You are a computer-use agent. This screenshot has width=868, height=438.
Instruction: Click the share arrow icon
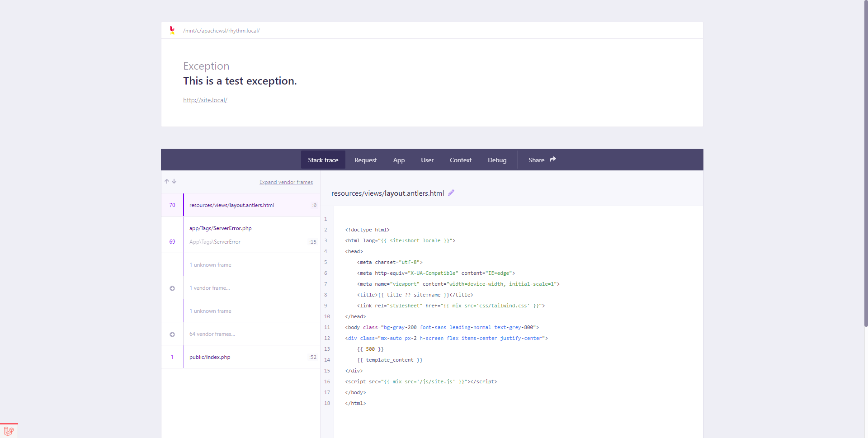553,160
